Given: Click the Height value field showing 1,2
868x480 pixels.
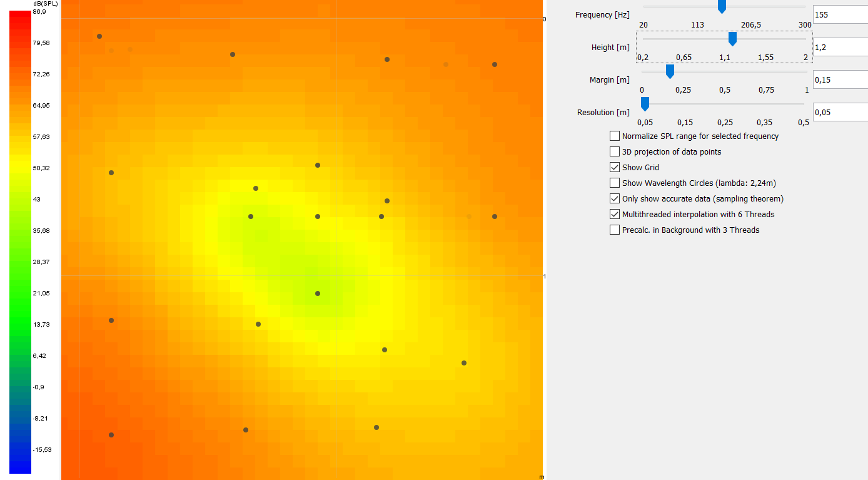Looking at the screenshot, I should [839, 47].
